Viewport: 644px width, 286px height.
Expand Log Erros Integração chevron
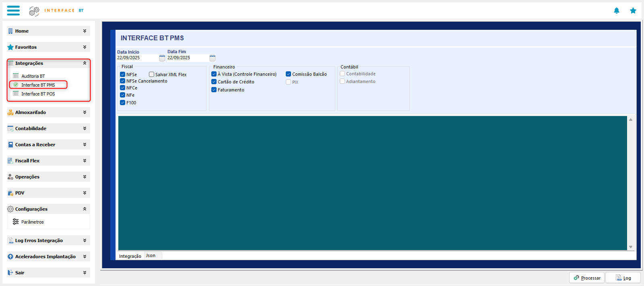(85, 240)
